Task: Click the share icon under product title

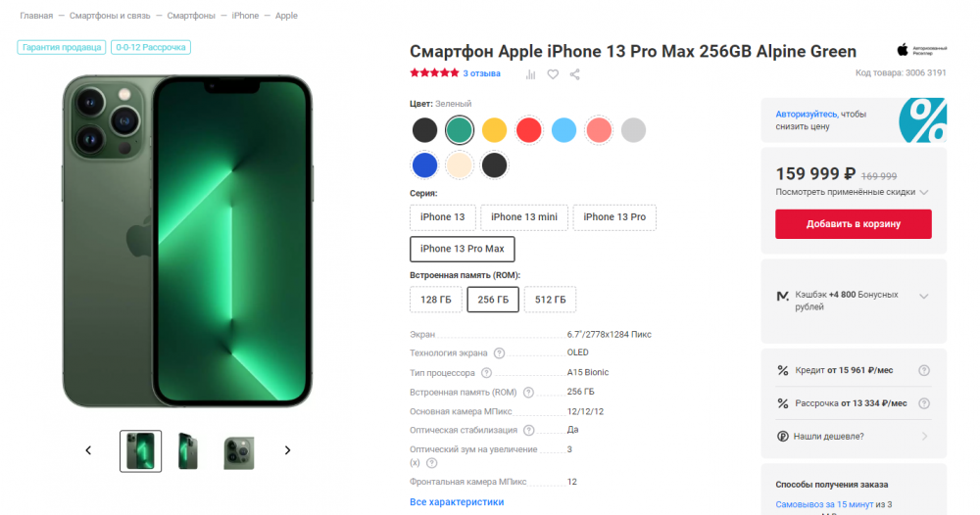Action: pyautogui.click(x=575, y=74)
